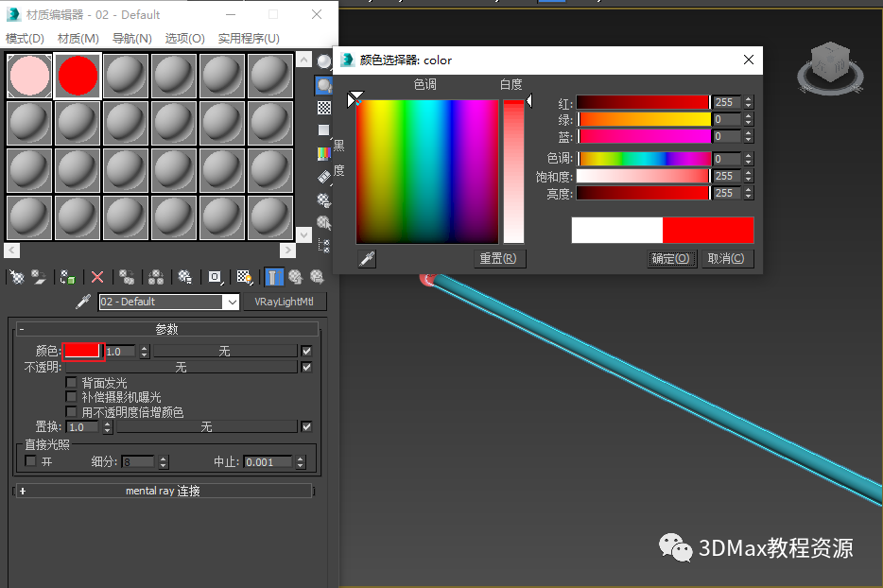The height and width of the screenshot is (588, 883).
Task: Click the 红 color slider bar
Action: (x=643, y=102)
